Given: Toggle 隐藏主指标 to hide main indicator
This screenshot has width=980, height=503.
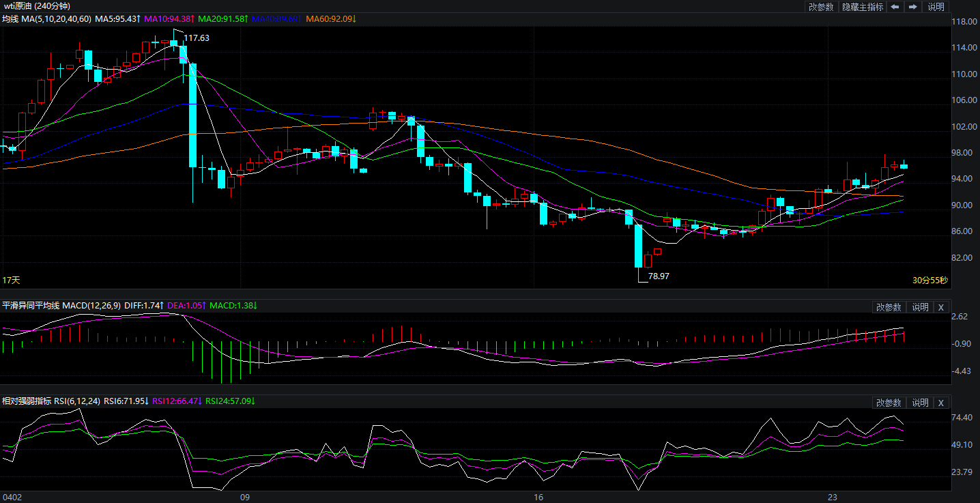Looking at the screenshot, I should (x=862, y=7).
